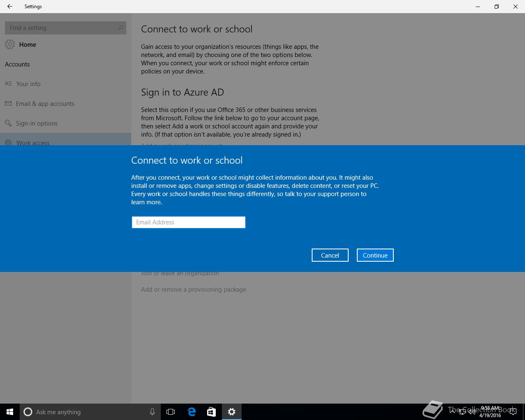
Task: Click the Sign in to Azure AD heading
Action: tap(183, 92)
